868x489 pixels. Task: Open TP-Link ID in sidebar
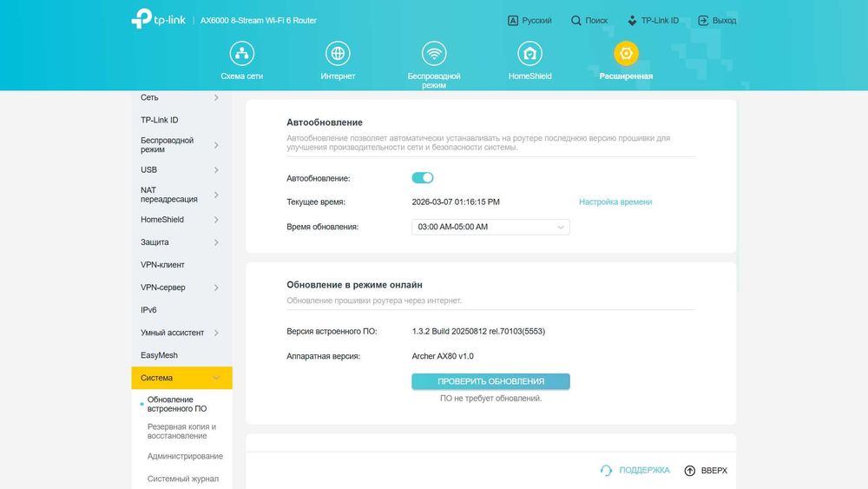159,120
